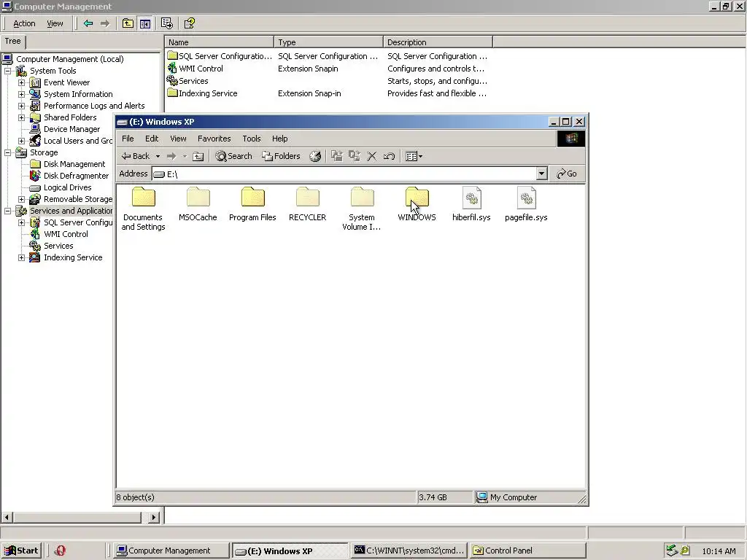Click the Description column header

pyautogui.click(x=438, y=42)
